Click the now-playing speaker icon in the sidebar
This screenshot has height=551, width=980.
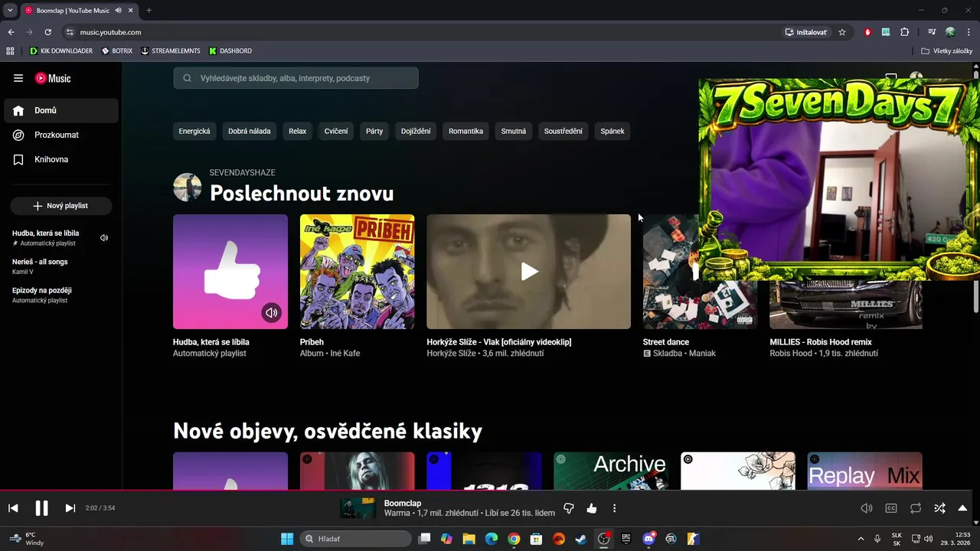[104, 238]
